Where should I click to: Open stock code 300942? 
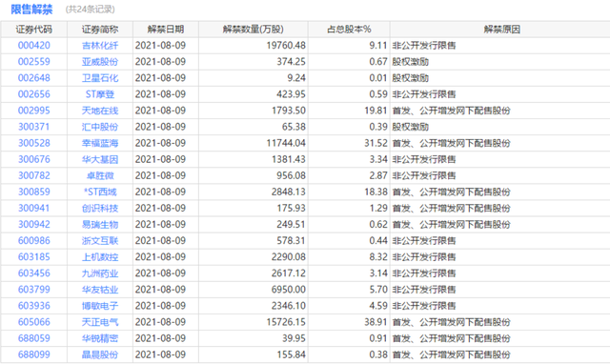[34, 225]
